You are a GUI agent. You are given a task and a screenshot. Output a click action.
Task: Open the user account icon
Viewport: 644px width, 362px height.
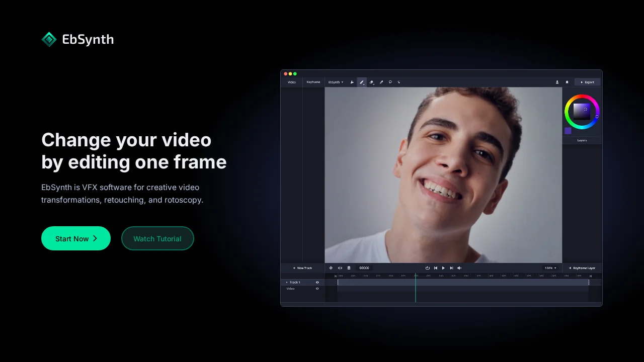(557, 82)
